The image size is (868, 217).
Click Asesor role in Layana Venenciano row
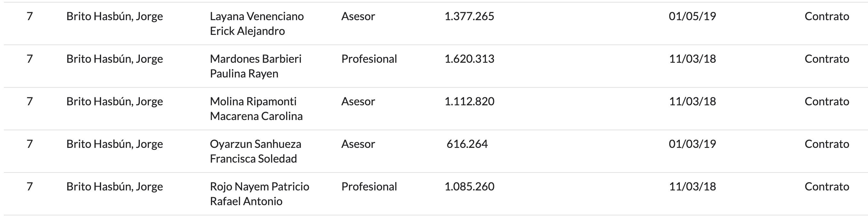pos(358,16)
